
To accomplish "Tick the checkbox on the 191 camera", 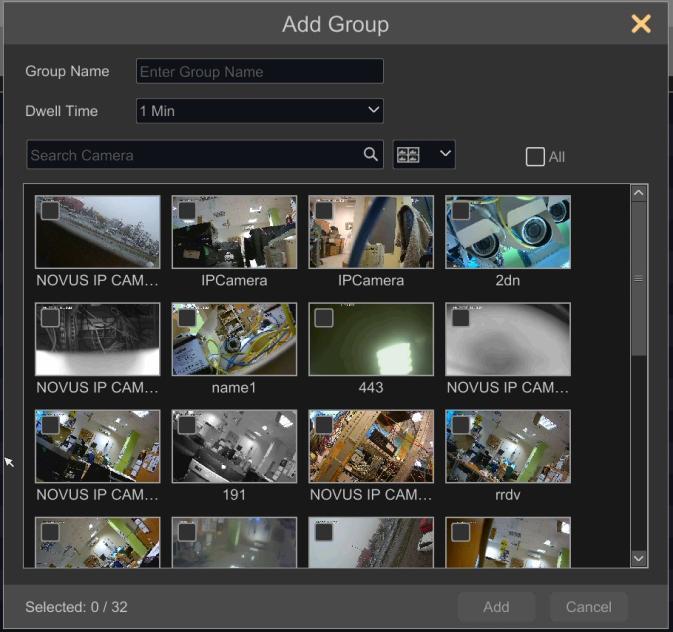I will 187,425.
